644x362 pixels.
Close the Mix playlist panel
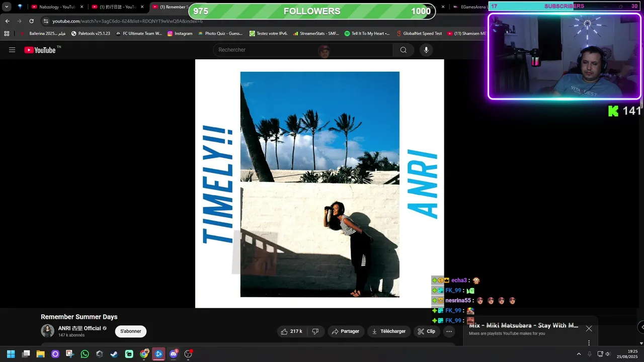[589, 328]
